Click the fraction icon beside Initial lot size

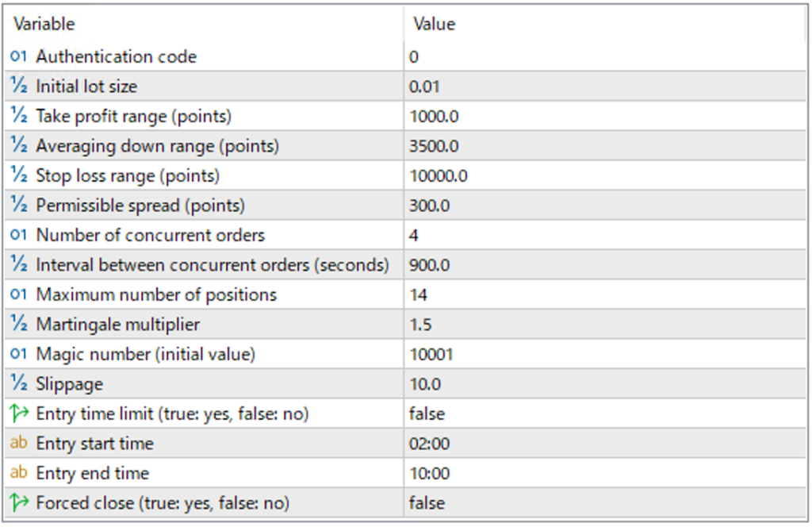tap(19, 87)
